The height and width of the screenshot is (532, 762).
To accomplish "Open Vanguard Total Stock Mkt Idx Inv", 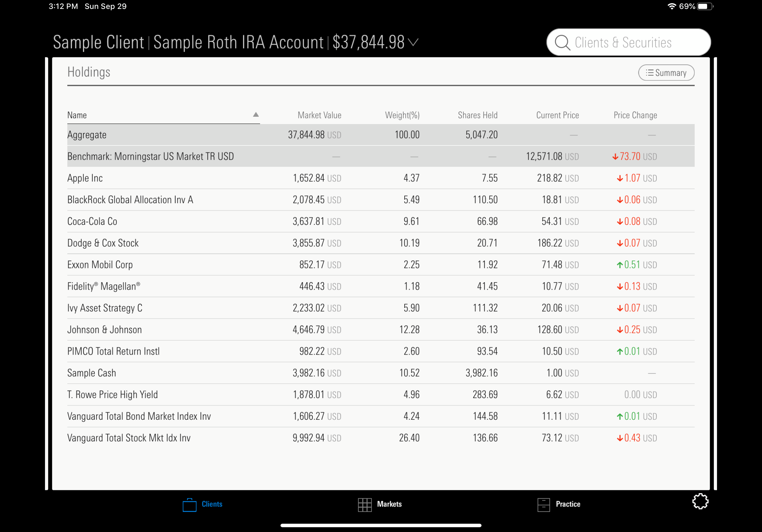I will tap(381, 438).
